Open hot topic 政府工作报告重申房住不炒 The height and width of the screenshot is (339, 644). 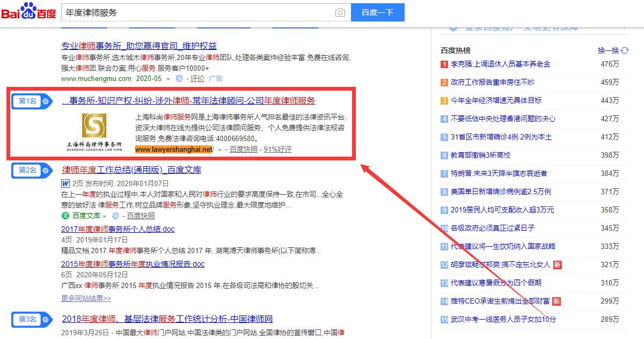[x=493, y=82]
